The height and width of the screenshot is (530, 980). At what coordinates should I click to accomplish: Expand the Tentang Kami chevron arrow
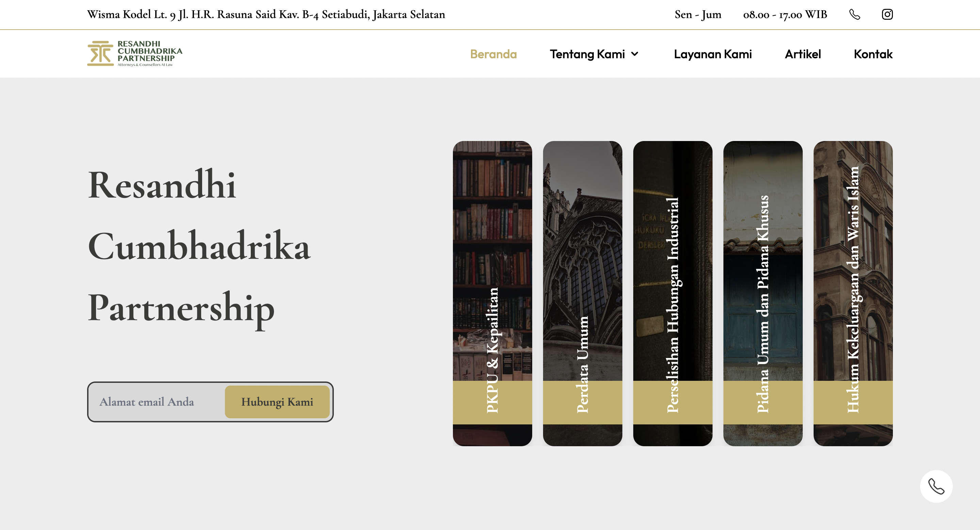pyautogui.click(x=635, y=54)
